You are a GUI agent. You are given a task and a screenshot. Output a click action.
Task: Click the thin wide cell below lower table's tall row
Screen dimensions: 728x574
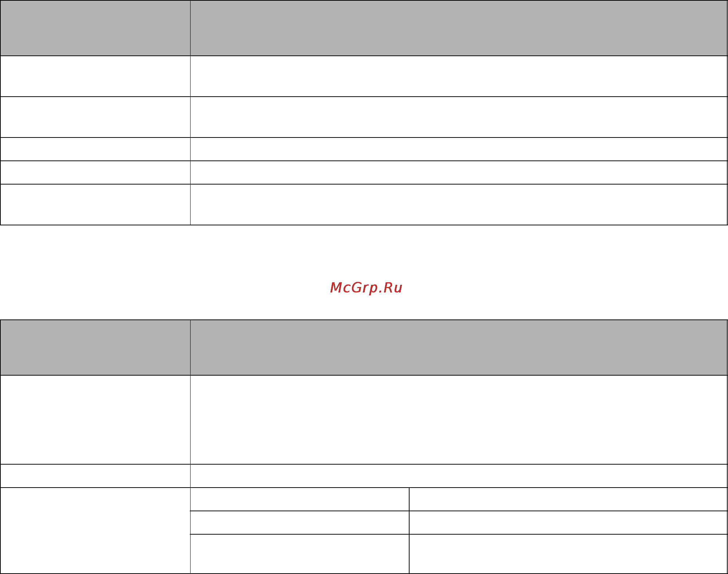coord(459,476)
